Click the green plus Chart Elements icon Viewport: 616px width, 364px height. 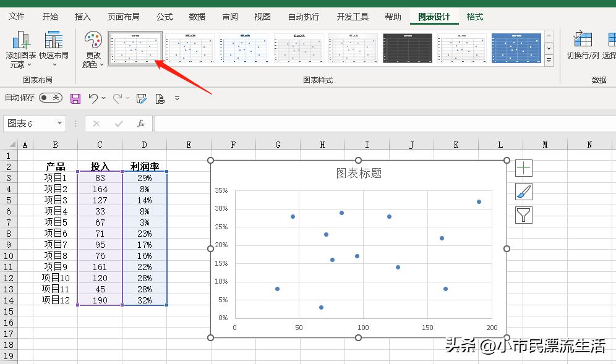523,167
